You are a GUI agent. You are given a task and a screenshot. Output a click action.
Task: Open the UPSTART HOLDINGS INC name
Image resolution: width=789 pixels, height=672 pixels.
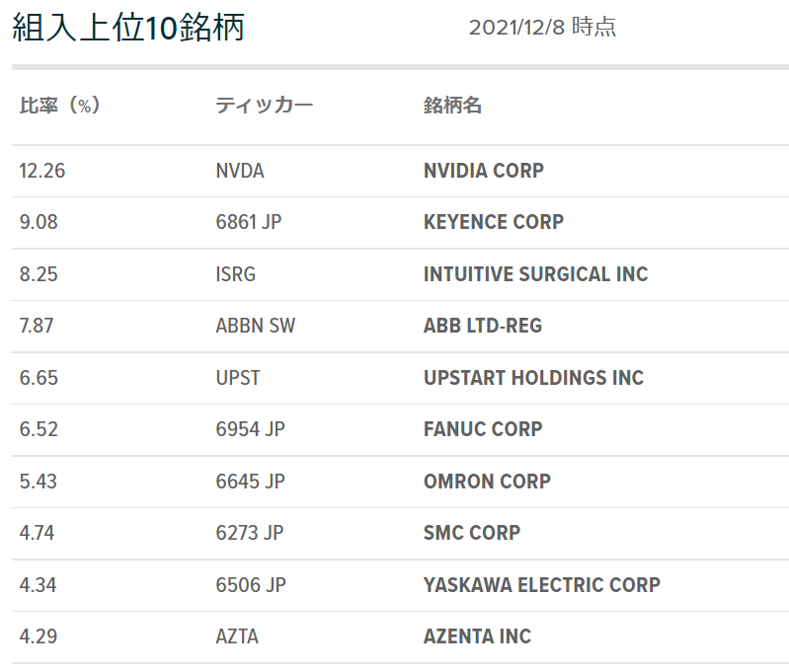click(x=534, y=378)
